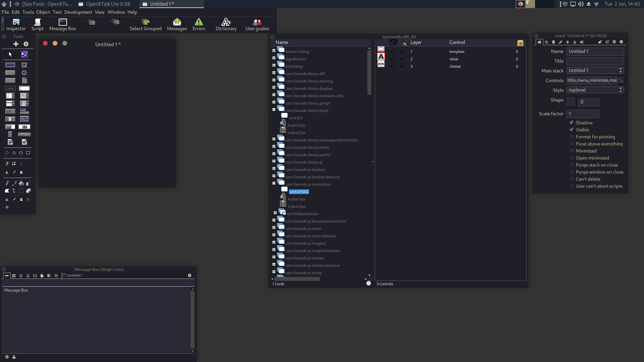Collapse com.livecode.library.httpd stack

pos(274,110)
